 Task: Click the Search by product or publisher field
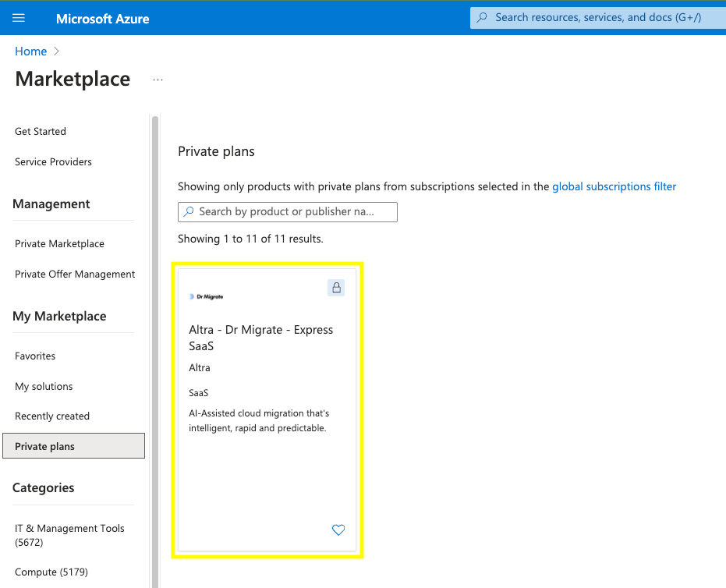[x=288, y=212]
